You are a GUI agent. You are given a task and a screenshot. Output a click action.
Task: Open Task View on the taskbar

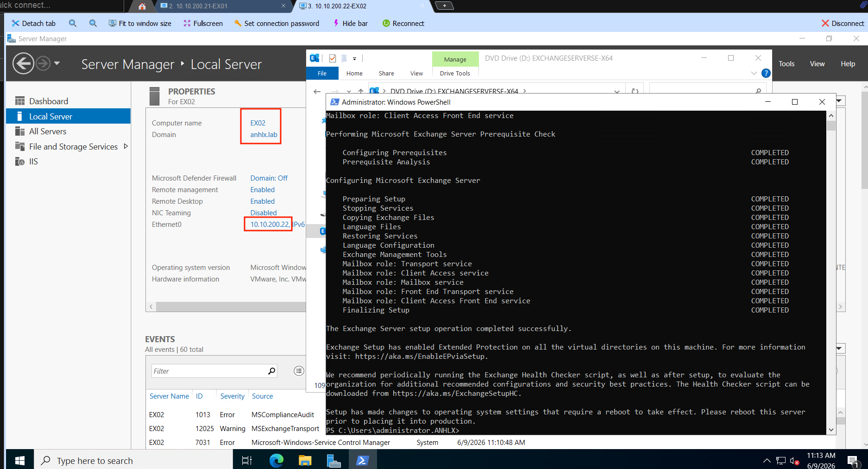tap(247, 460)
